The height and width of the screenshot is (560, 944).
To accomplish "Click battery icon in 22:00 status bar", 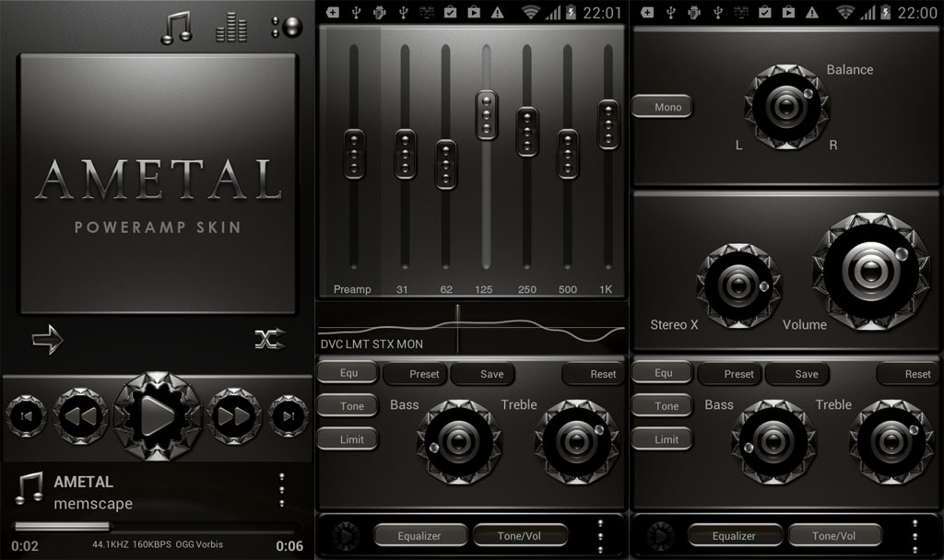I will coord(886,13).
